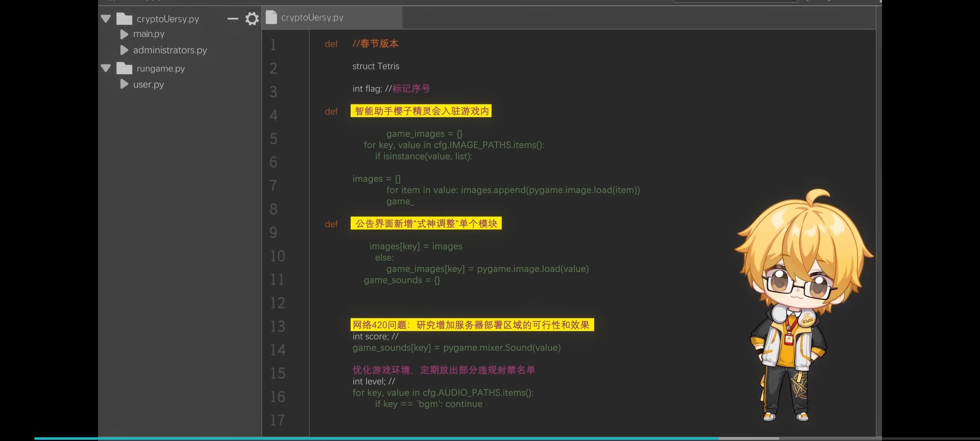
Task: Click file icon on cryptoUersy.py tab
Action: click(271, 17)
